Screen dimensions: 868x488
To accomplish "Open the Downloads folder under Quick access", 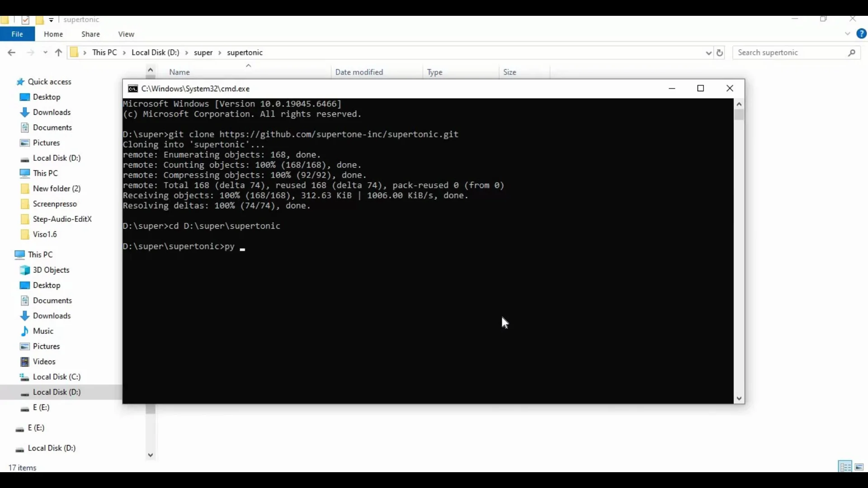I will coord(52,112).
